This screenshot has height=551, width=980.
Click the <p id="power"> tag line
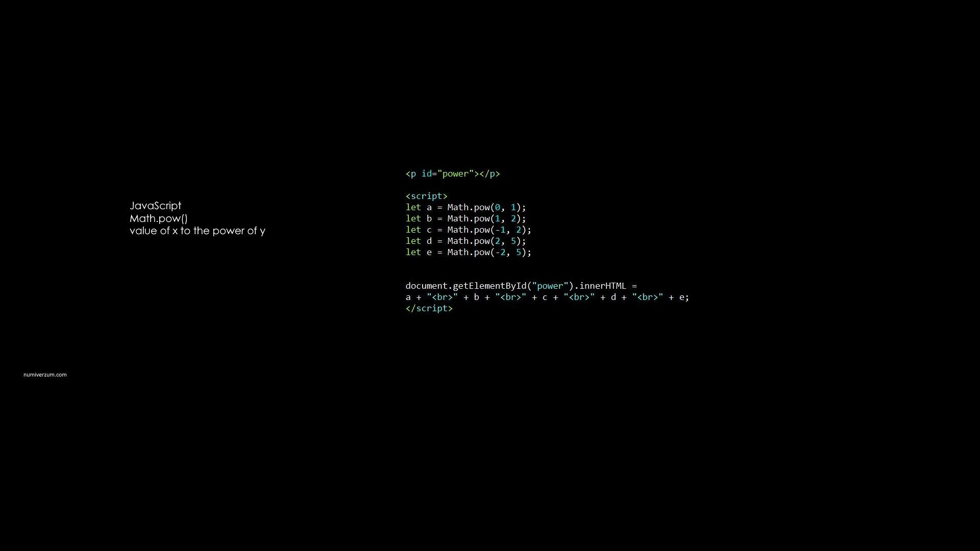coord(453,173)
